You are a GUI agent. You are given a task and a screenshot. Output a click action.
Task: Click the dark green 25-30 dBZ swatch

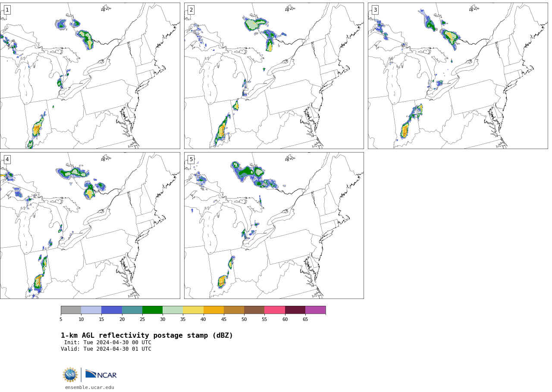[x=152, y=310]
